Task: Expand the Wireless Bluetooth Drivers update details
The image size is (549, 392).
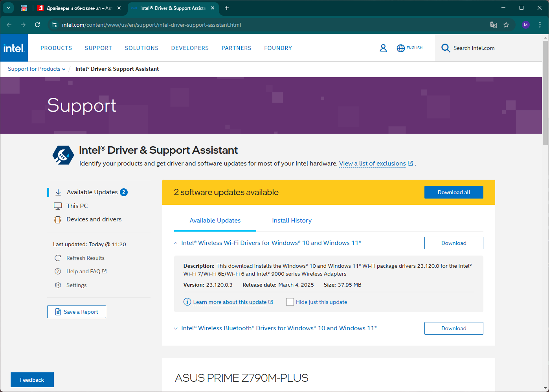Action: click(176, 328)
